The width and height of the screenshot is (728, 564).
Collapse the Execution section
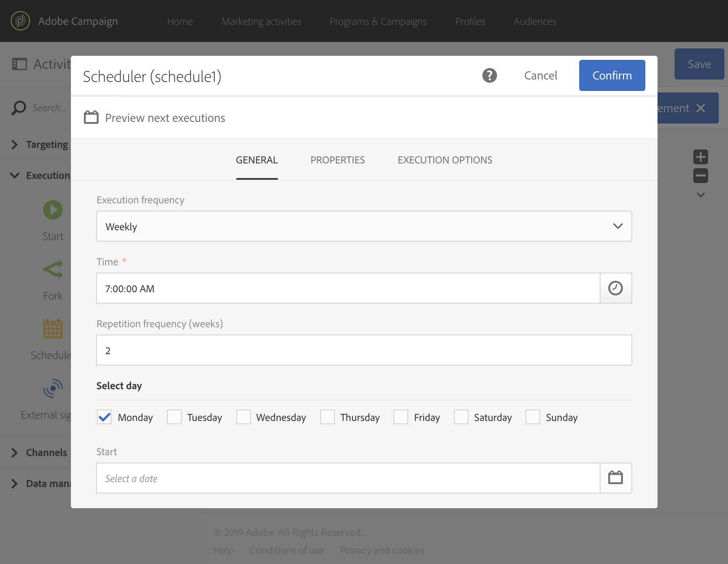pos(15,176)
